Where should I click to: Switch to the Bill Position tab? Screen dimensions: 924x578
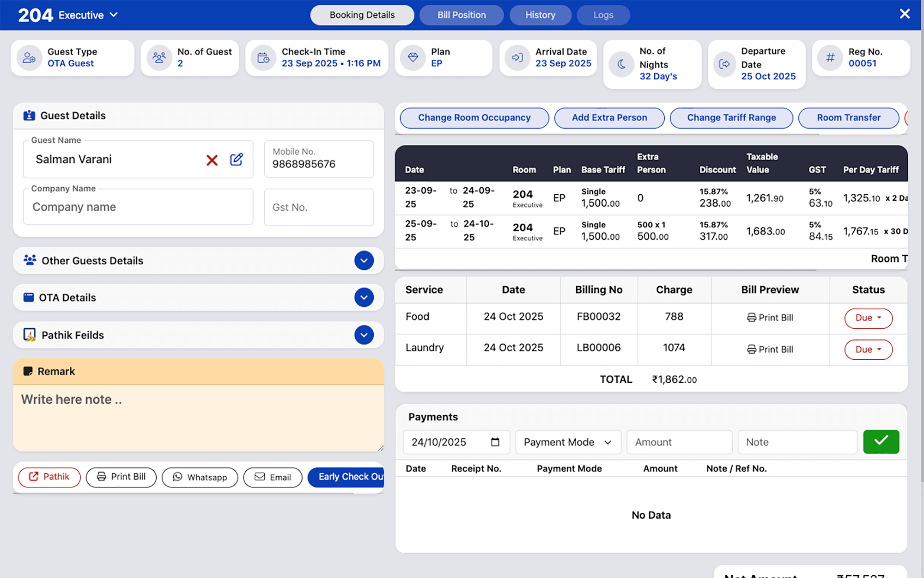pos(461,15)
